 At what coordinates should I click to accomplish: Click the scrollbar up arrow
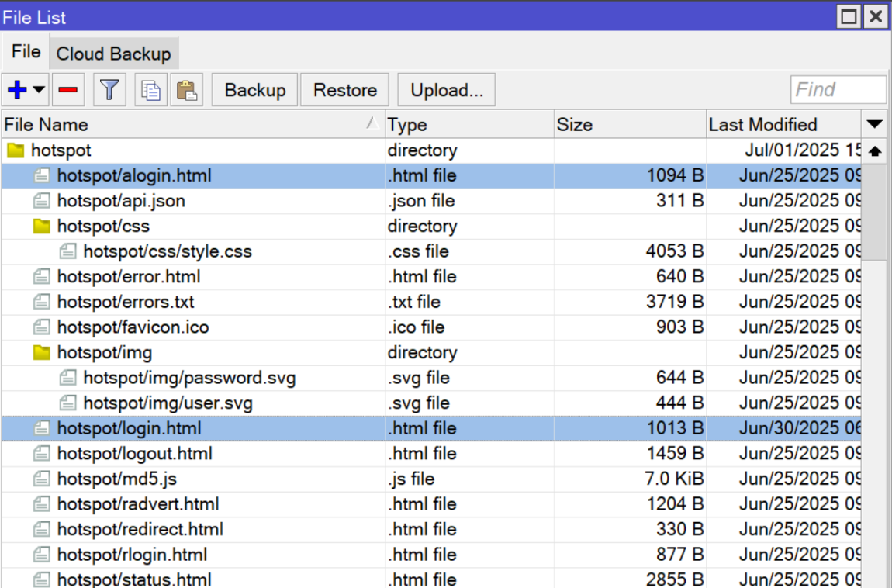click(875, 150)
